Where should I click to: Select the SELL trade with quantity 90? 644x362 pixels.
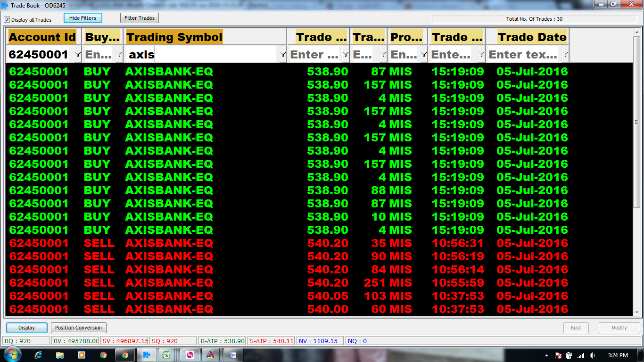pos(319,256)
